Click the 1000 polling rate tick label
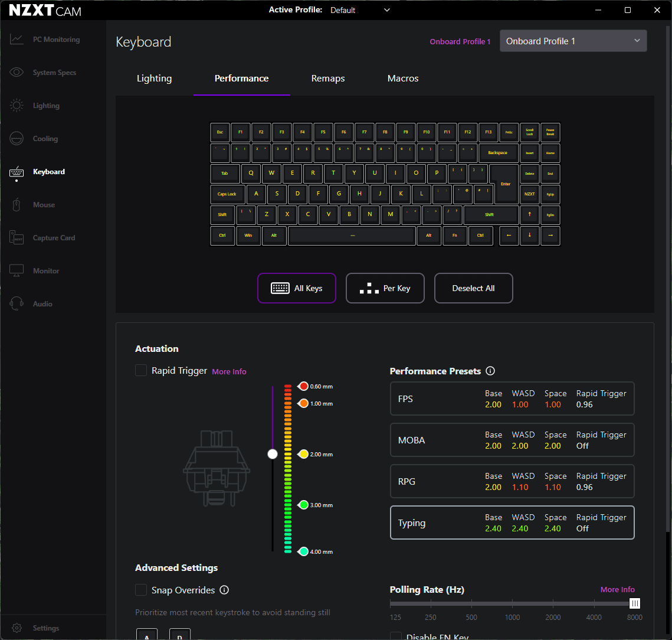This screenshot has height=640, width=672. [x=512, y=617]
